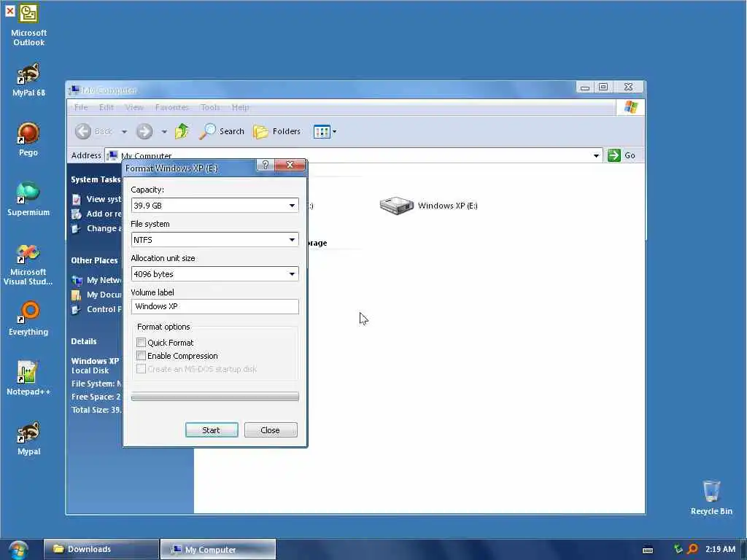This screenshot has height=560, width=747.
Task: Open My Network Places link
Action: (x=97, y=280)
